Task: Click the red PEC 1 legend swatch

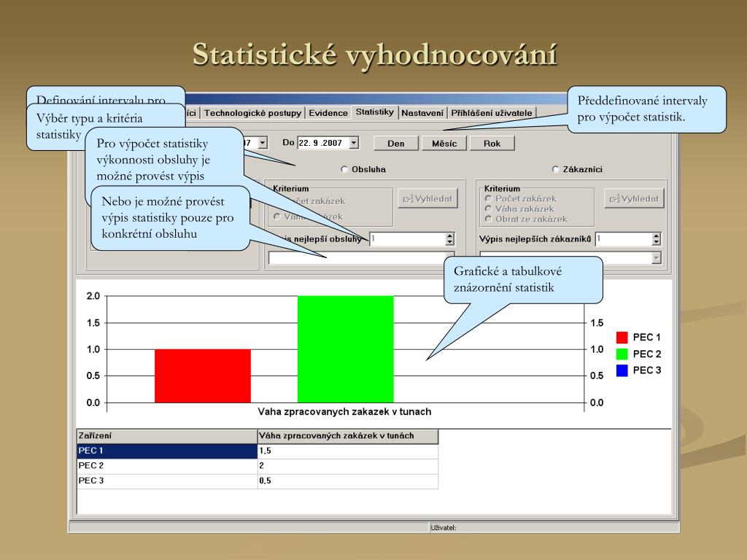Action: (622, 338)
